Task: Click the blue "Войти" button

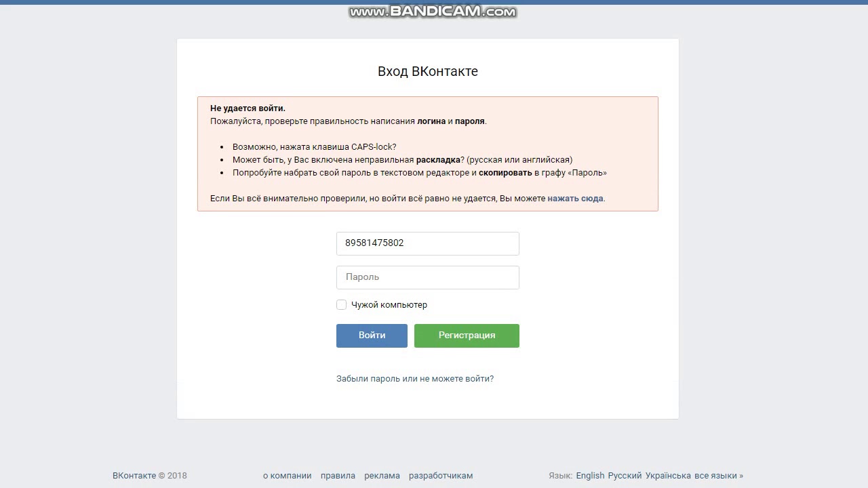Action: (372, 335)
